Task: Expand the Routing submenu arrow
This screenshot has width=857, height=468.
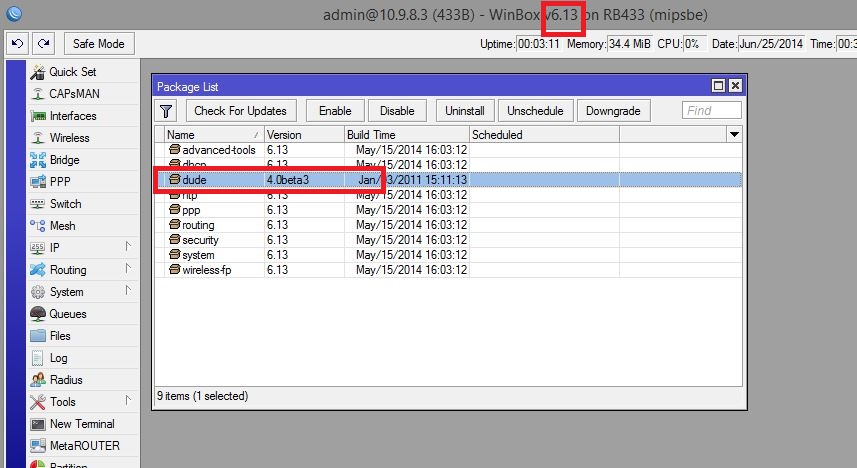Action: [x=128, y=268]
